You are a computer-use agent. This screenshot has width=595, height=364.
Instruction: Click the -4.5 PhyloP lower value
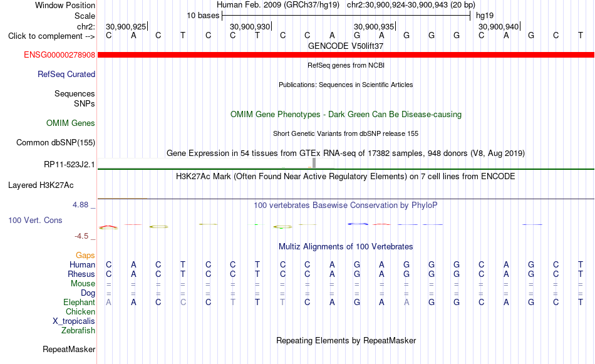[81, 236]
